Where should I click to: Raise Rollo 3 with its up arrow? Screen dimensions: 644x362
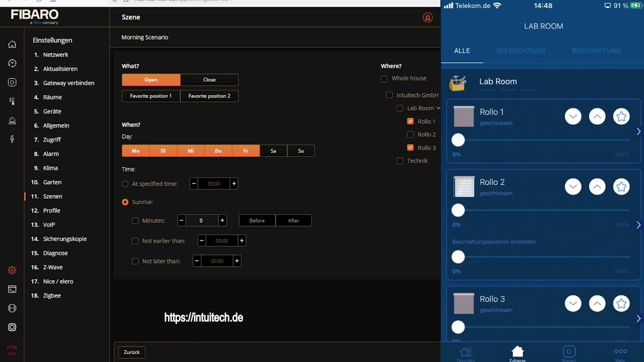point(597,304)
